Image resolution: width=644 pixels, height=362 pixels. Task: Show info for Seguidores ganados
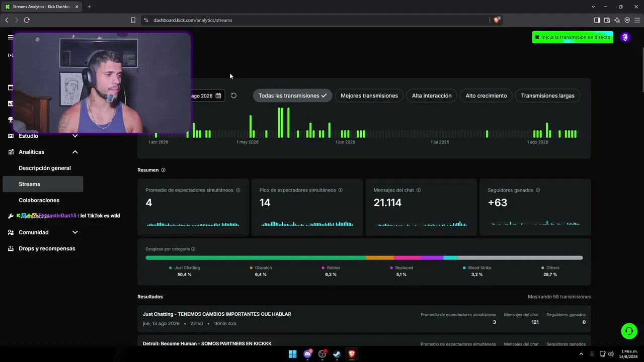click(538, 190)
